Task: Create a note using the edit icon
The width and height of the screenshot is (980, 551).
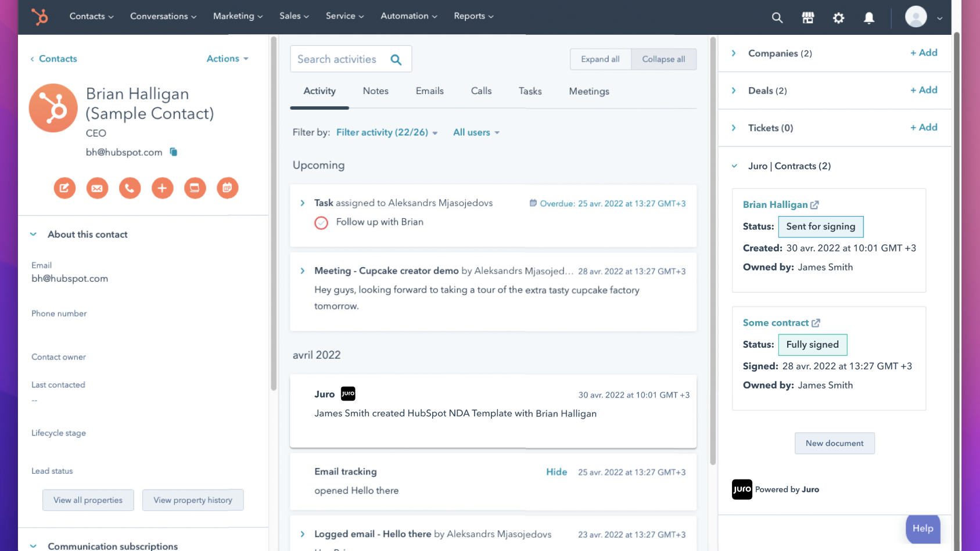Action: pyautogui.click(x=64, y=188)
